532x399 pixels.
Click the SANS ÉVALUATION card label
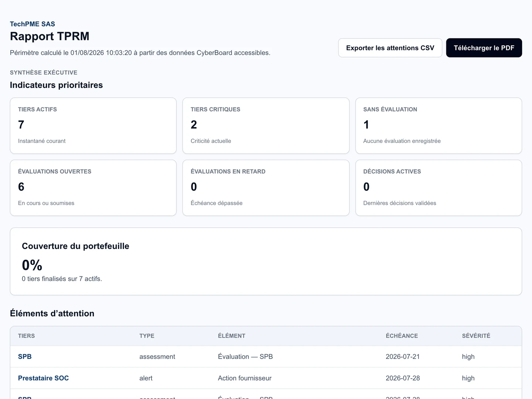(390, 109)
